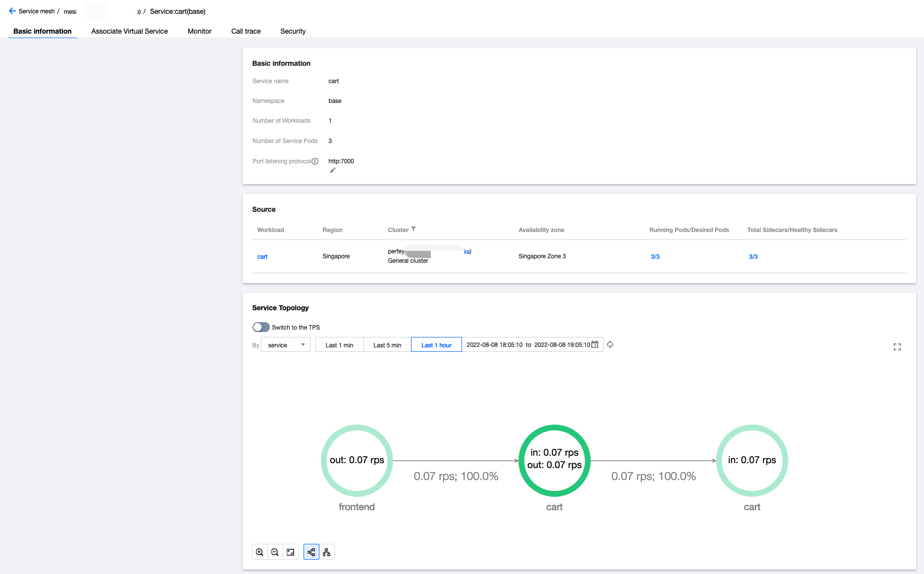Select the horizontal layout icon
This screenshot has width=924, height=574.
(311, 552)
